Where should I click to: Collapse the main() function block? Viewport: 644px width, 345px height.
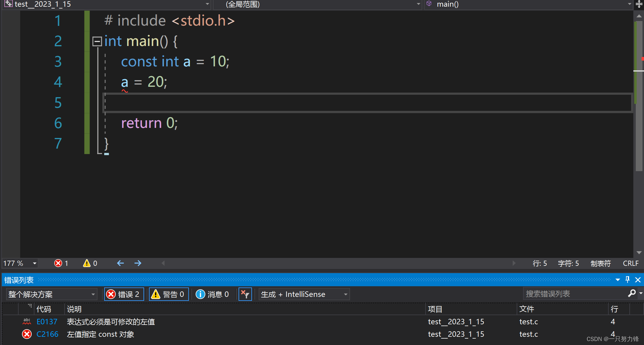pyautogui.click(x=97, y=41)
